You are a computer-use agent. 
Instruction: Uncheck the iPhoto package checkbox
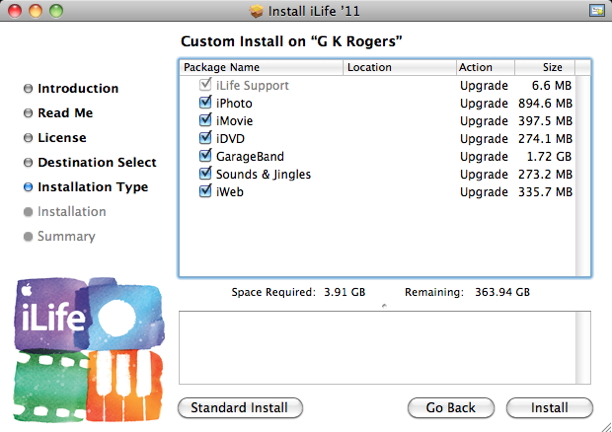pyautogui.click(x=205, y=103)
